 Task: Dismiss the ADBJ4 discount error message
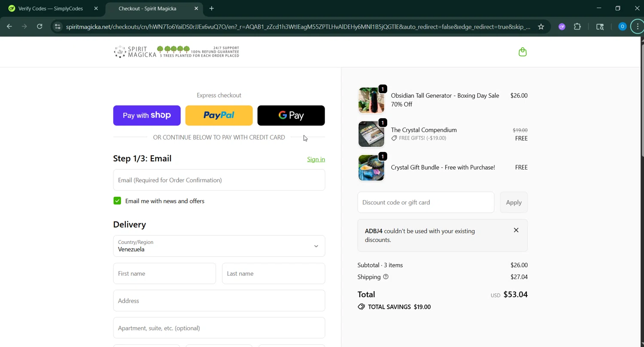516,230
